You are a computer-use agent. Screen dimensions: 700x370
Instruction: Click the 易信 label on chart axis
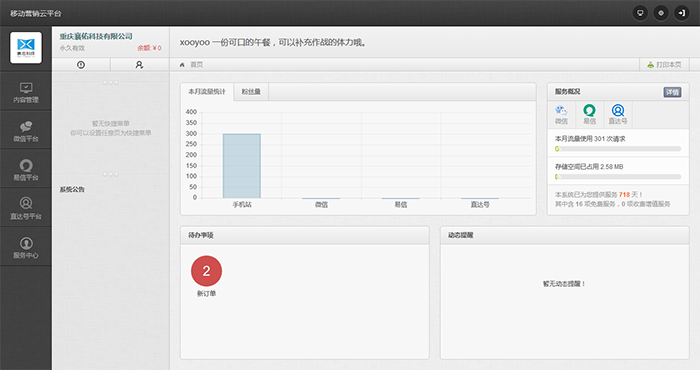point(400,204)
